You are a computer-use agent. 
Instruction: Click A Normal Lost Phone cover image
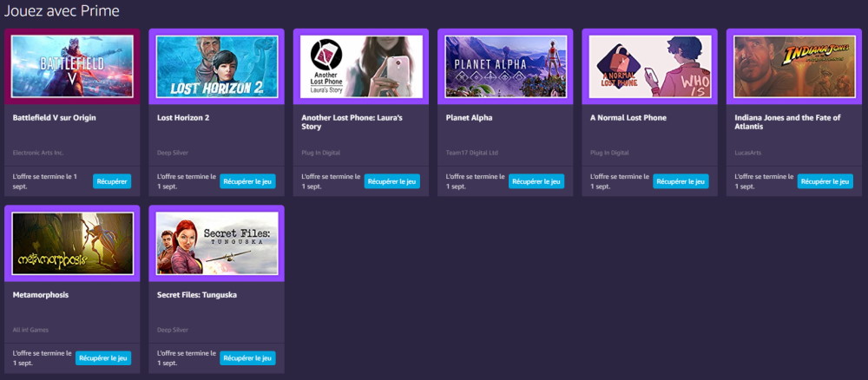pyautogui.click(x=649, y=67)
